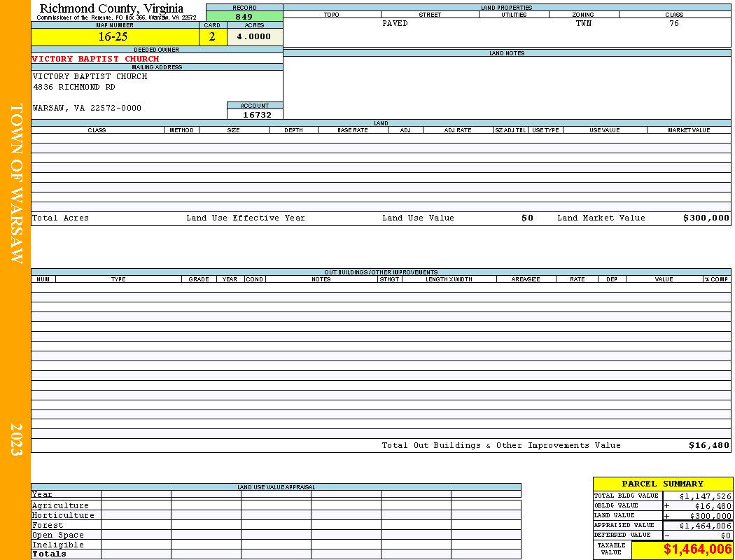
Task: Click WARSAW, VA 22572-0000 address line
Action: coord(87,108)
